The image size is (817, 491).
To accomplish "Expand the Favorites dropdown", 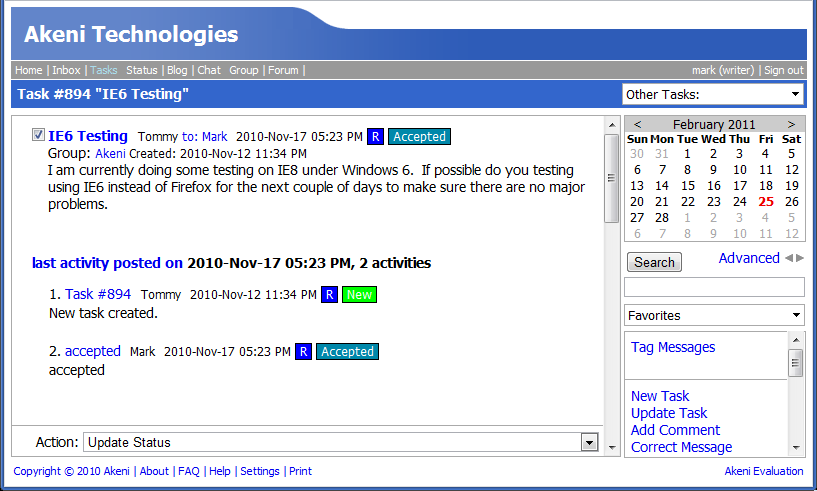I will click(713, 315).
